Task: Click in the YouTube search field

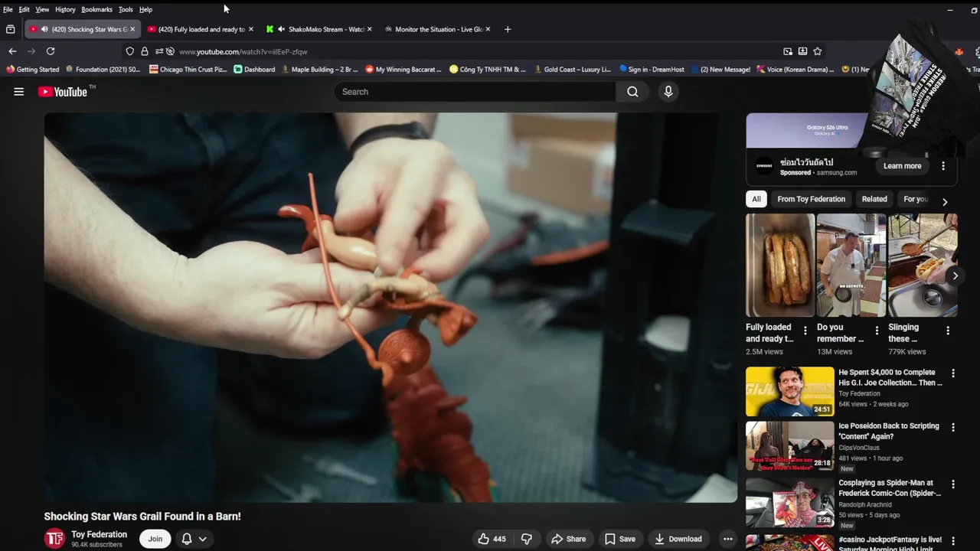Action: [x=475, y=92]
